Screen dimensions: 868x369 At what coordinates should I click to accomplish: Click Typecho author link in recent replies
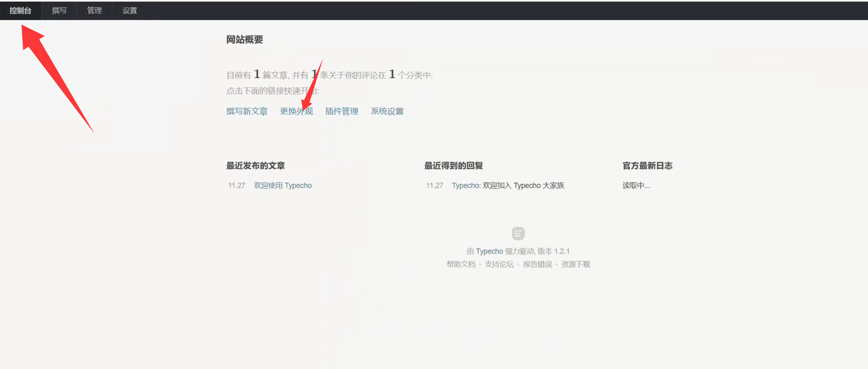[465, 185]
